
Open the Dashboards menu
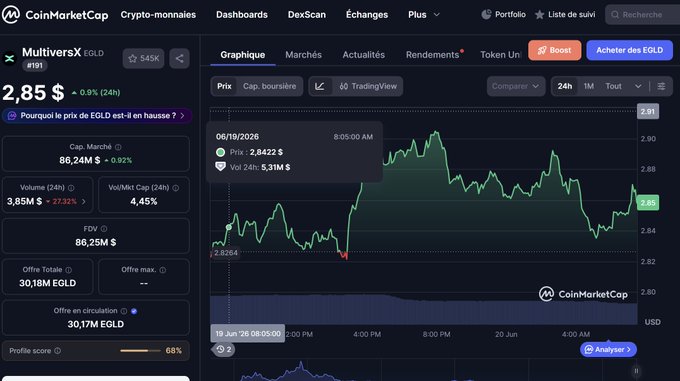pos(242,15)
